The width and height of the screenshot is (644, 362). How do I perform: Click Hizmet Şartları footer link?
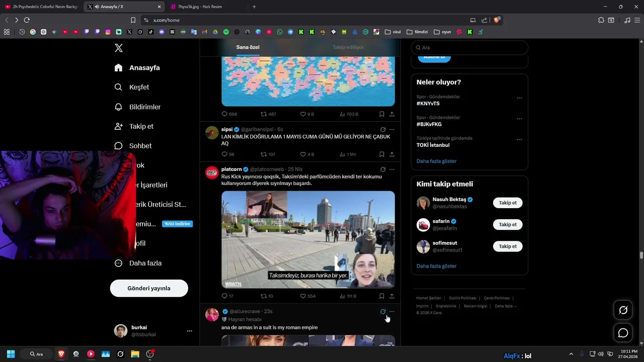429,298
